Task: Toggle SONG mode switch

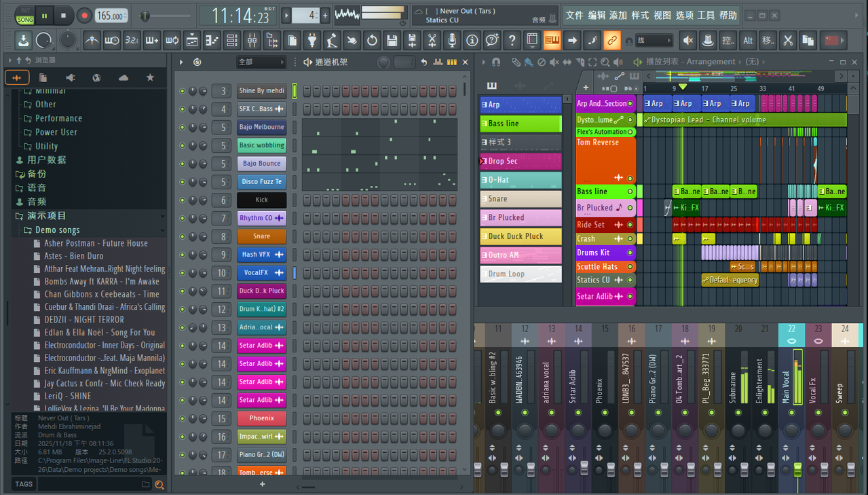Action: [x=24, y=16]
